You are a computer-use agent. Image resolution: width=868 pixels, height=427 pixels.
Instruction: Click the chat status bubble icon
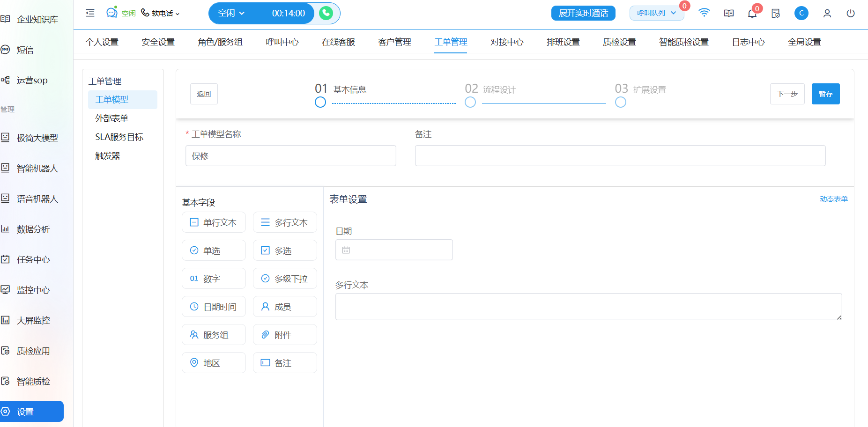click(112, 12)
